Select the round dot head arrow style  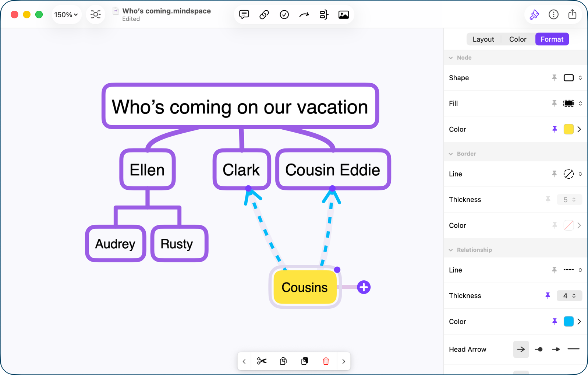coord(539,349)
